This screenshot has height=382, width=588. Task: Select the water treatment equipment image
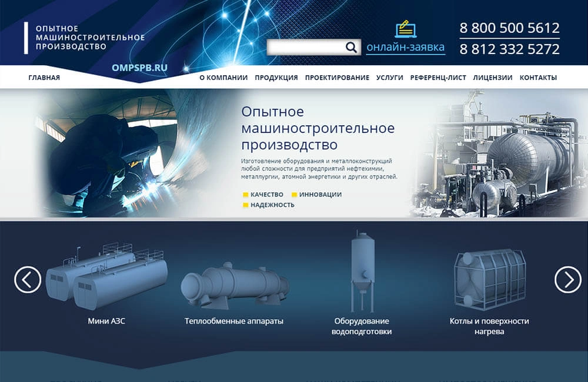click(362, 273)
